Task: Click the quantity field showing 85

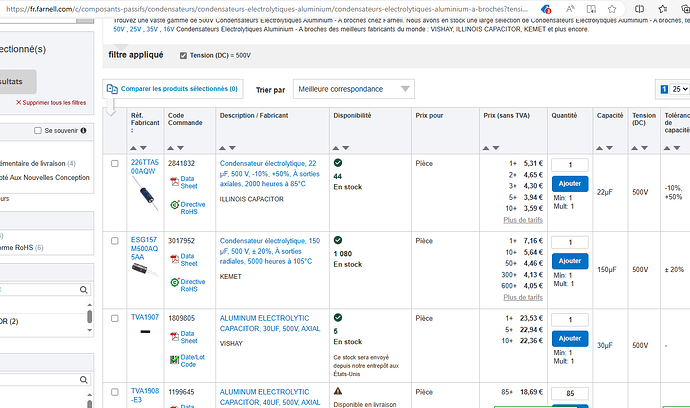Action: [x=570, y=393]
